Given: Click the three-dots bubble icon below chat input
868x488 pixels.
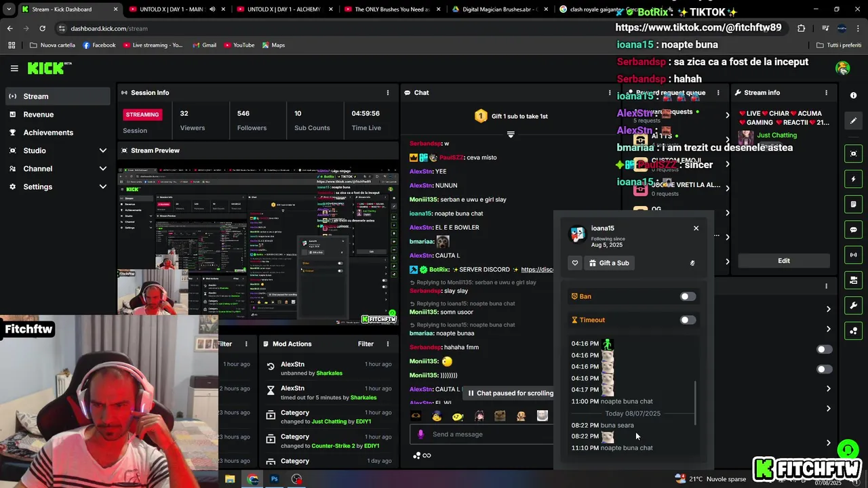Looking at the screenshot, I should coord(416,455).
